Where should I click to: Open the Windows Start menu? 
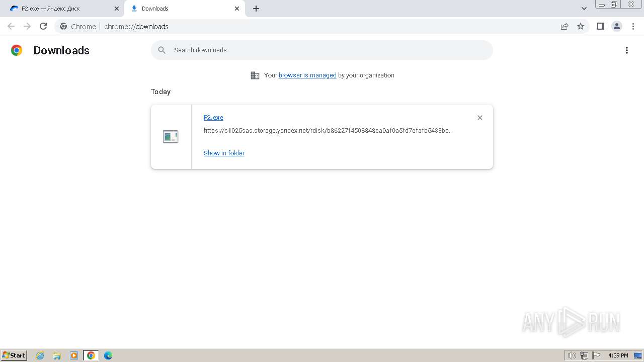pos(14,355)
